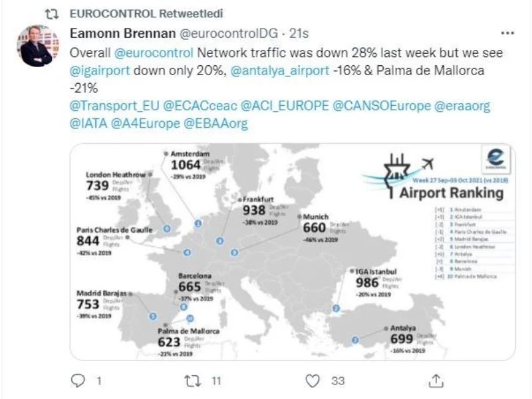The image size is (532, 399).
Task: Click the @ECACceac mention link
Action: (x=197, y=106)
